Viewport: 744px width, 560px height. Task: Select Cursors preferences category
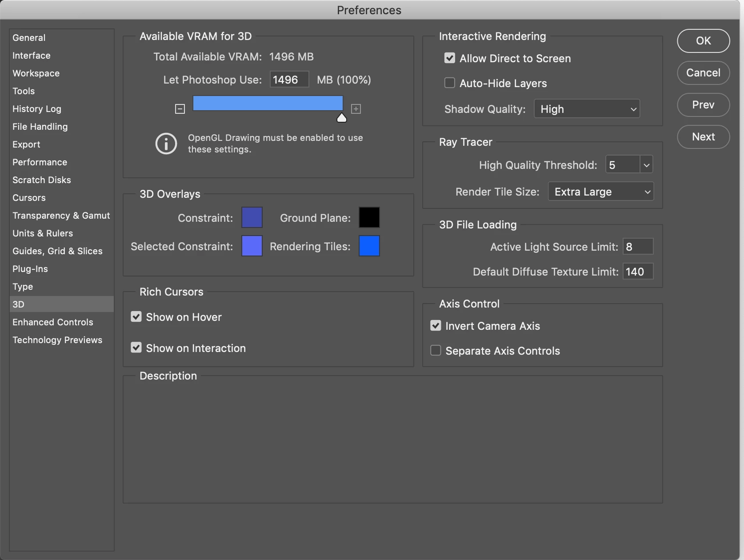click(61, 198)
